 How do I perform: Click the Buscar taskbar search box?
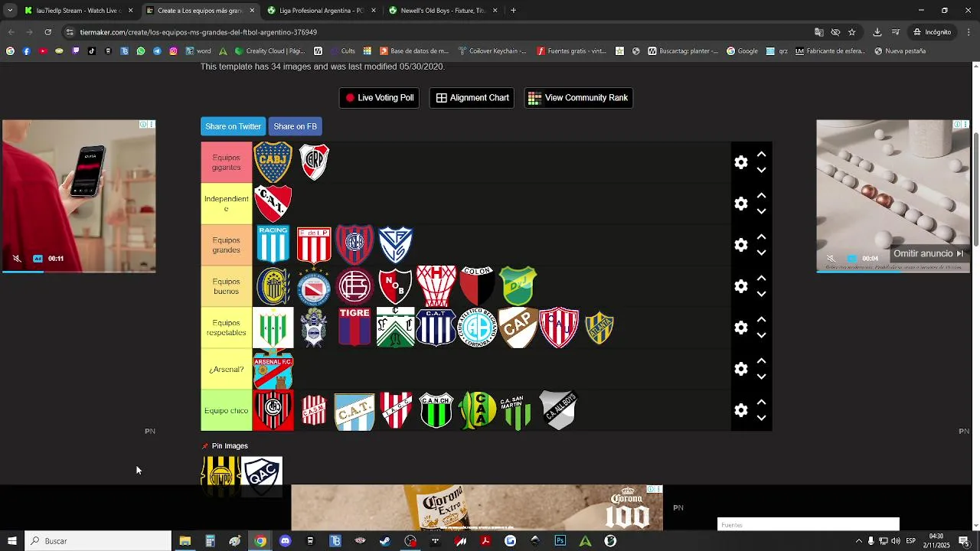click(x=98, y=541)
